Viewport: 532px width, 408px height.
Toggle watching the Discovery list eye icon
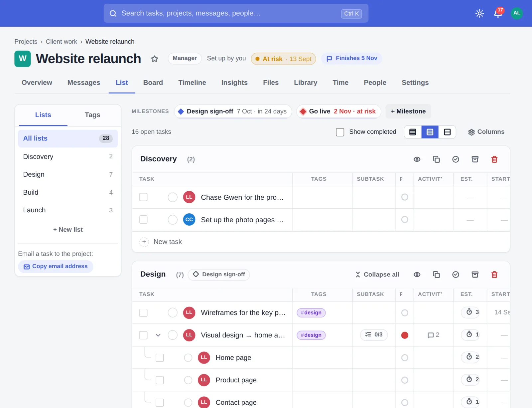point(417,159)
